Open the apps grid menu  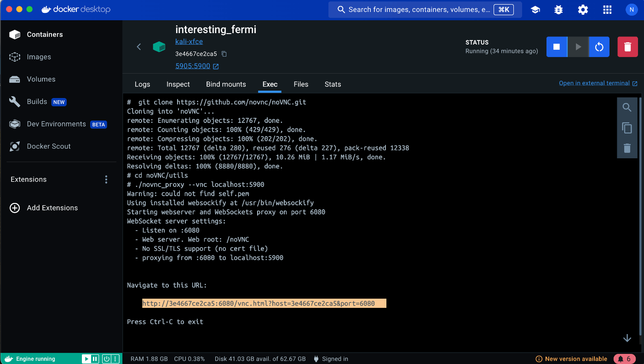coord(607,10)
